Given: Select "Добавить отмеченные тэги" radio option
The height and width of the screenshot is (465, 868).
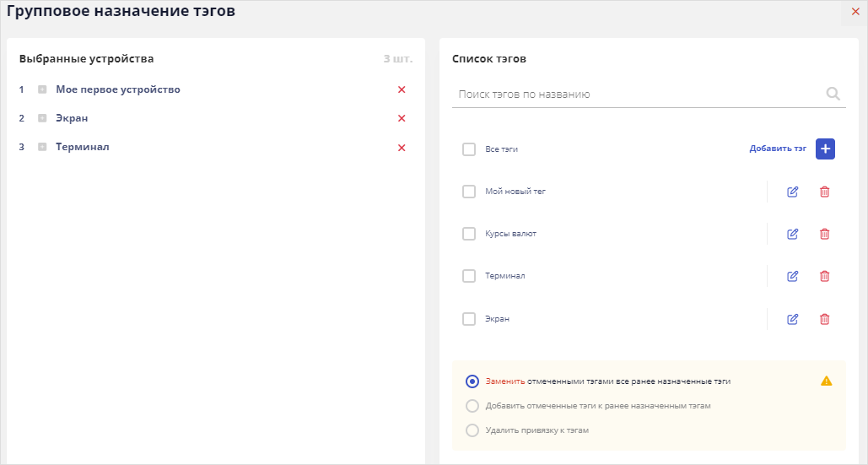Looking at the screenshot, I should pyautogui.click(x=472, y=406).
